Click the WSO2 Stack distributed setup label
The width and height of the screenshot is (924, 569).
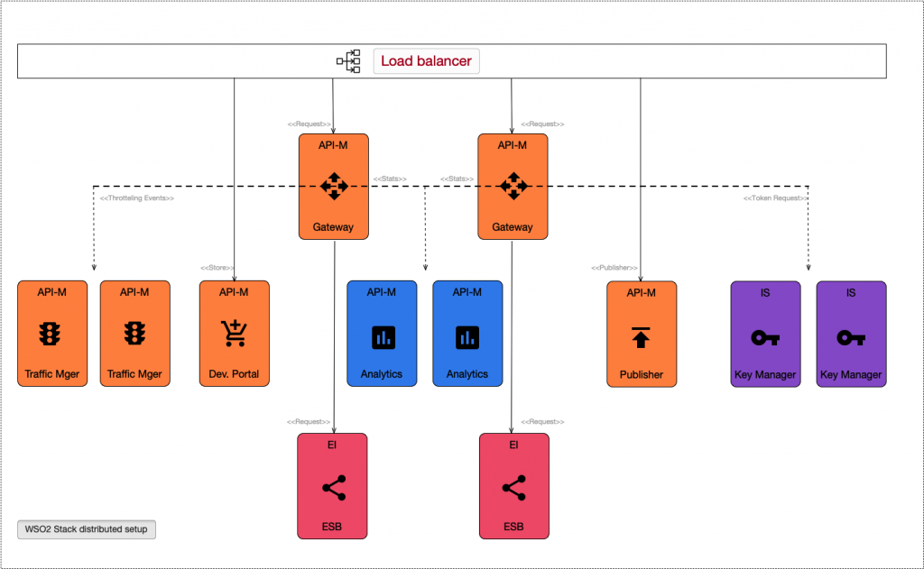(87, 529)
